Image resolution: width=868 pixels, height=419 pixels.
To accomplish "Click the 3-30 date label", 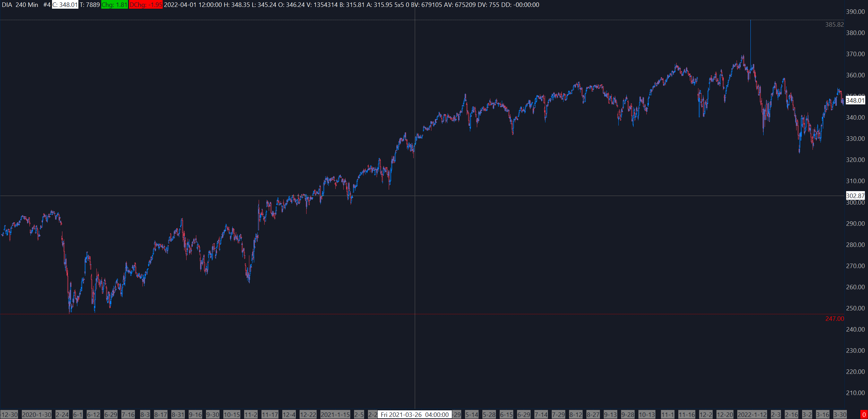I will pyautogui.click(x=840, y=414).
